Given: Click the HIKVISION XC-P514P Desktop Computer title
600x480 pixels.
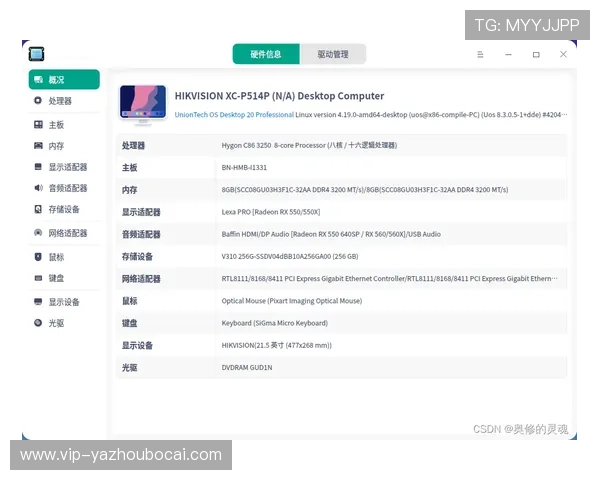Looking at the screenshot, I should click(279, 96).
